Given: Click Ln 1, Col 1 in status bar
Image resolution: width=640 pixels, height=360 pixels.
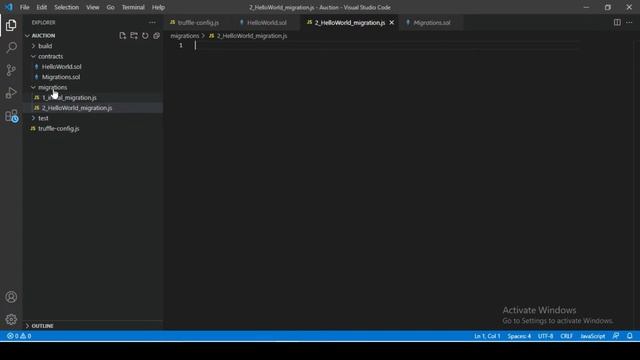Looking at the screenshot, I should coord(487,336).
